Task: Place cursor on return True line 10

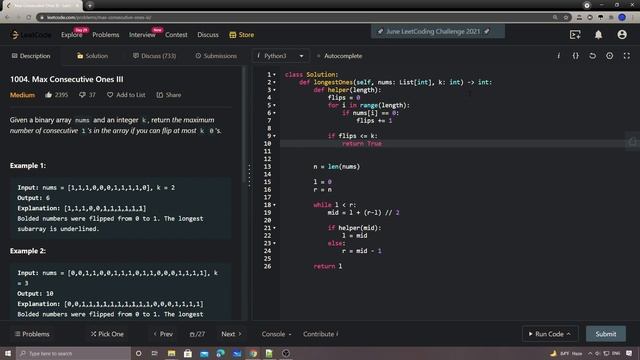Action: coord(362,144)
